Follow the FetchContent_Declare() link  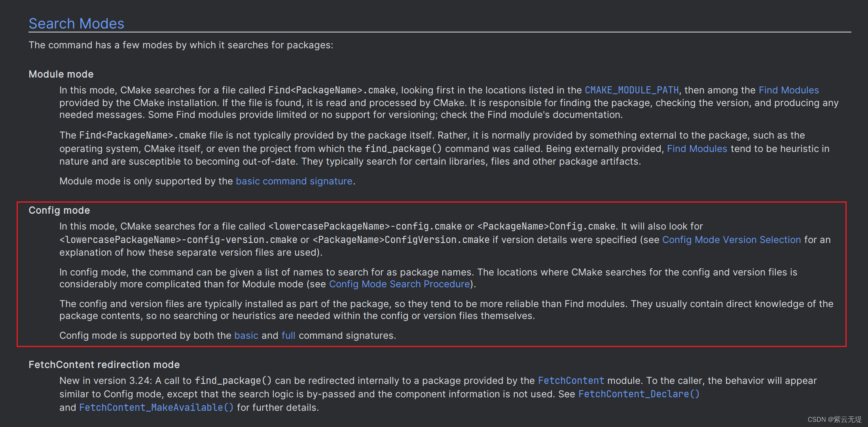pos(639,394)
